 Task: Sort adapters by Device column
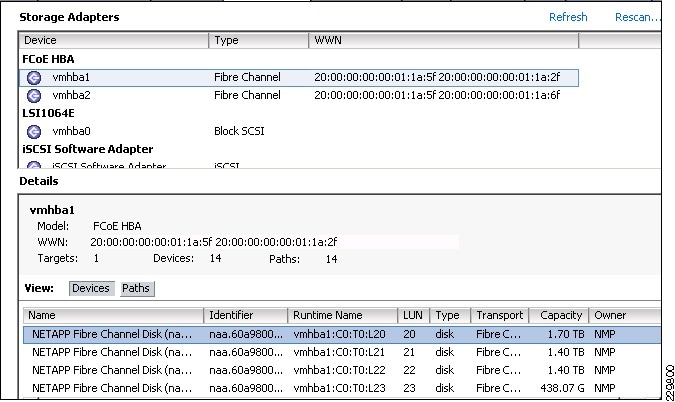[113, 41]
